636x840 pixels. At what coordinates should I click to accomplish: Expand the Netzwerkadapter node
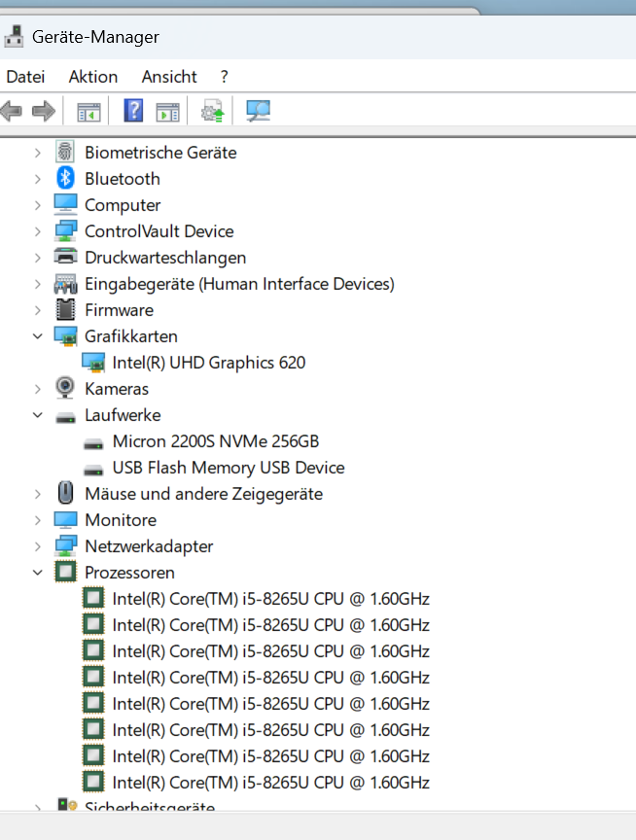point(38,546)
